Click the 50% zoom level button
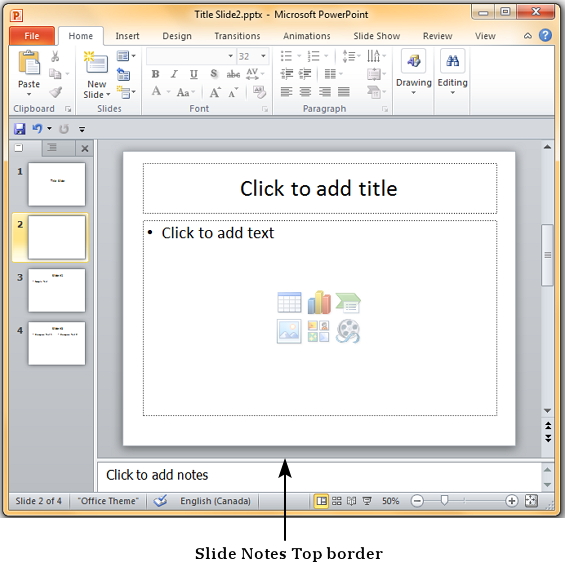This screenshot has height=582, width=565. point(391,501)
